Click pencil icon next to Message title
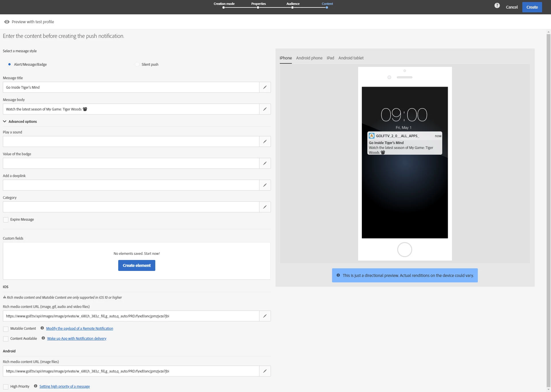 (x=265, y=87)
